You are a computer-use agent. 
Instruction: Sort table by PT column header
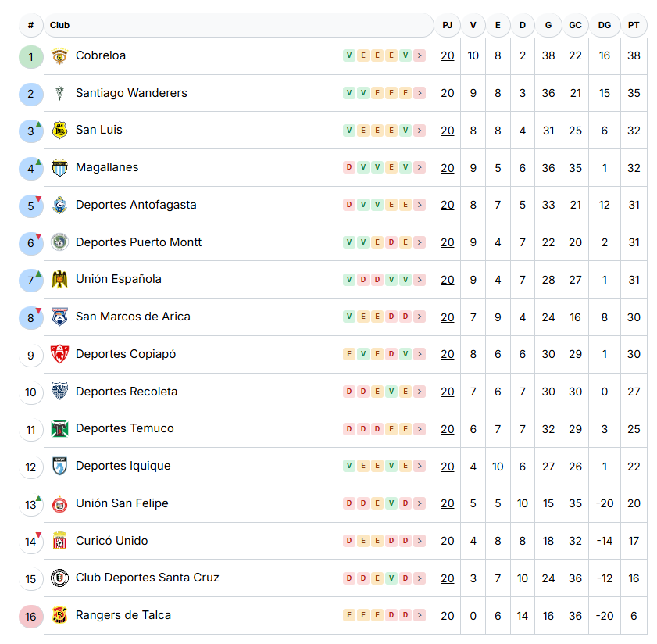pos(634,25)
